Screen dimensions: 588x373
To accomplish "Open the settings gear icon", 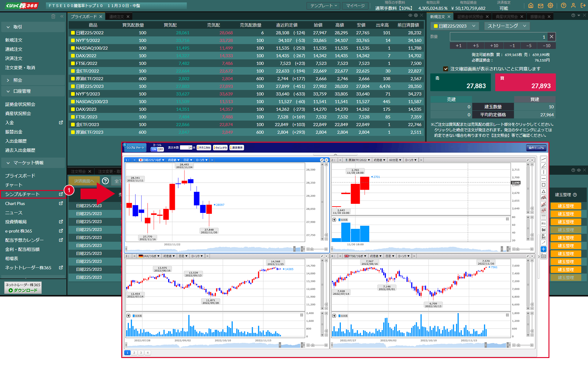I will [550, 6].
